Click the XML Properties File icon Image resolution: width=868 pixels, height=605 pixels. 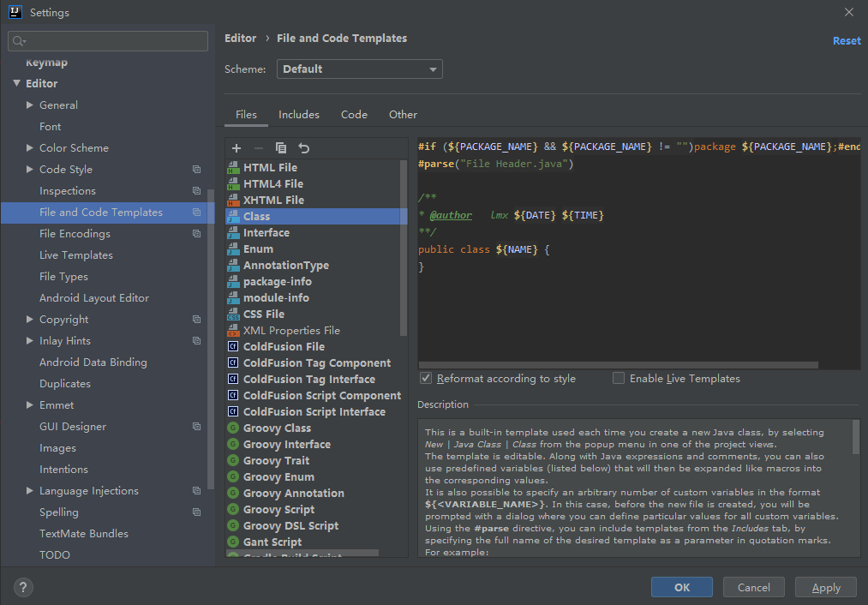[233, 331]
